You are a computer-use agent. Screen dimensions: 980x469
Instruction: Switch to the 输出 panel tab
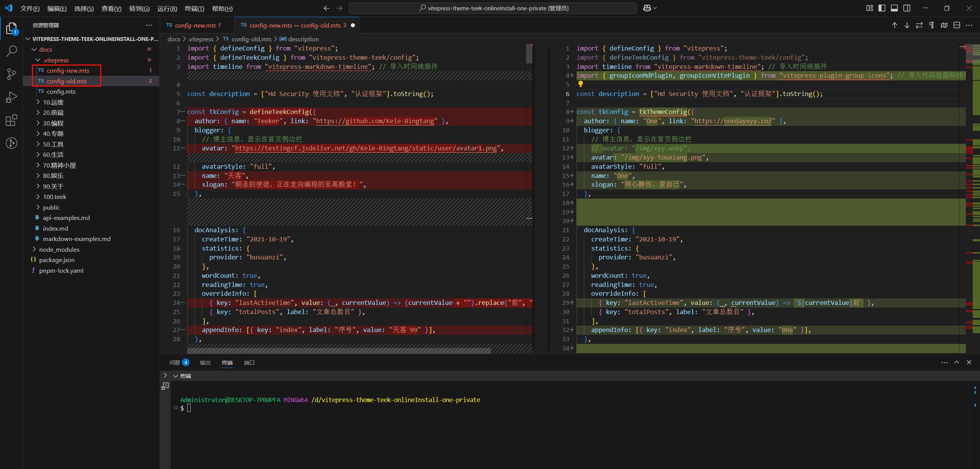pyautogui.click(x=205, y=362)
